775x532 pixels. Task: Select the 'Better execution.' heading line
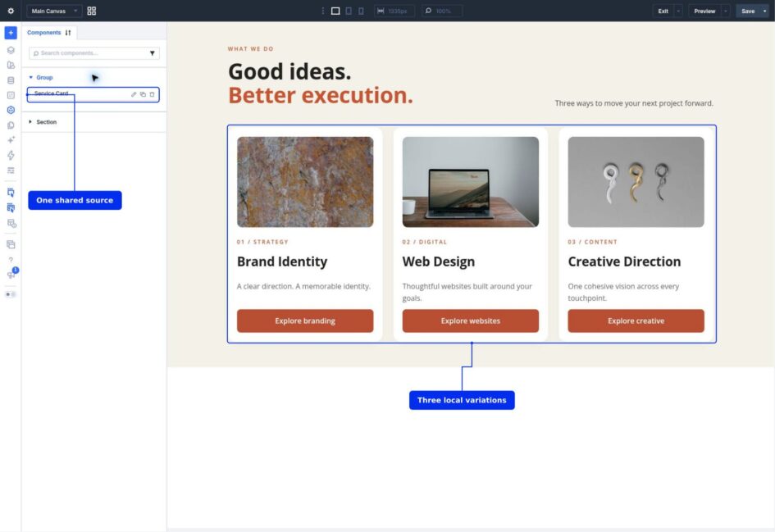pyautogui.click(x=321, y=95)
